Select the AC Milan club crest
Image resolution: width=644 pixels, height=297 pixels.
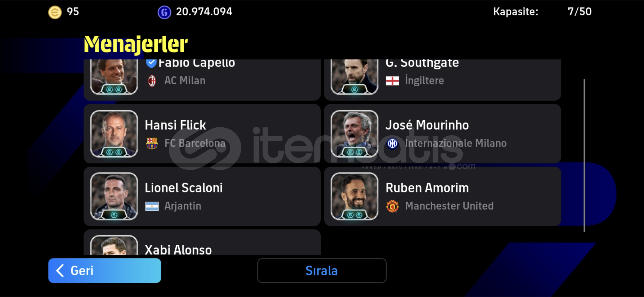152,81
